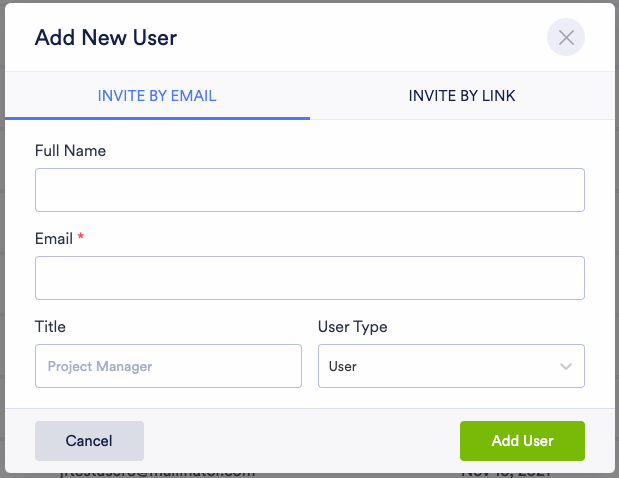
Task: Click the Email field label
Action: pos(54,239)
